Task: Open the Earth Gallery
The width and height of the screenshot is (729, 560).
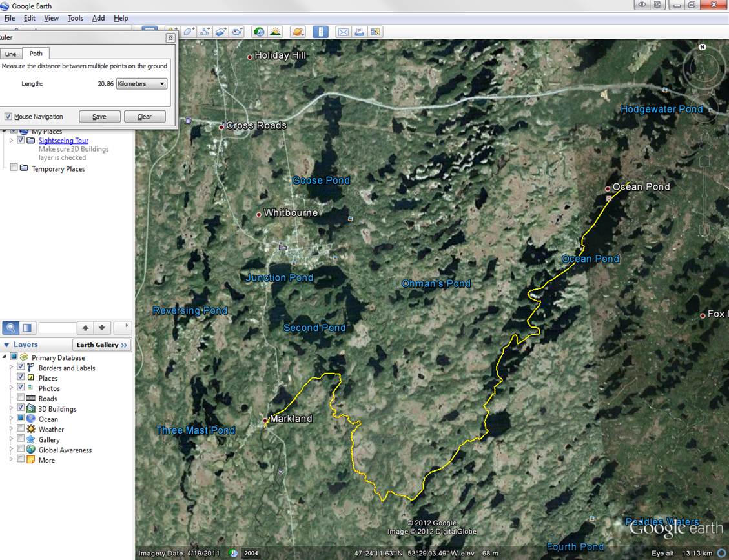Action: click(x=102, y=345)
